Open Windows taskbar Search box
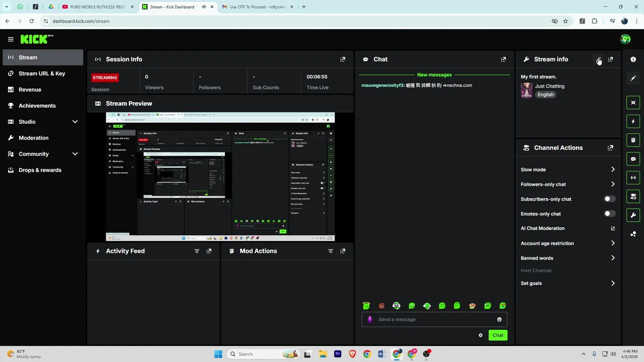This screenshot has height=362, width=644. 264,354
